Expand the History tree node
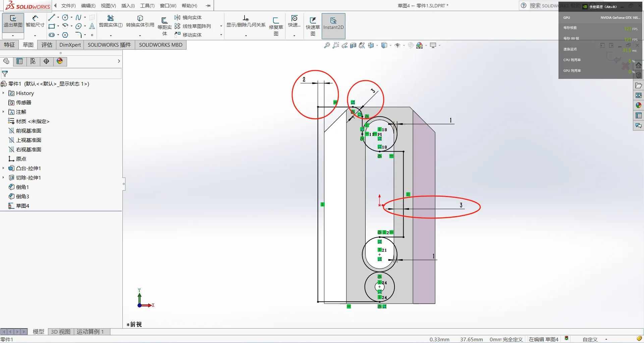The width and height of the screenshot is (644, 343). (x=3, y=93)
